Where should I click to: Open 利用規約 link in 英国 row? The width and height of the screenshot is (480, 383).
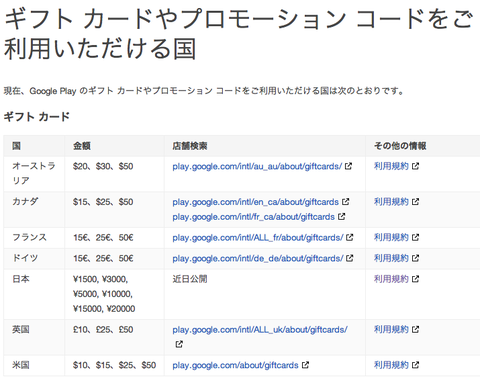click(x=391, y=329)
